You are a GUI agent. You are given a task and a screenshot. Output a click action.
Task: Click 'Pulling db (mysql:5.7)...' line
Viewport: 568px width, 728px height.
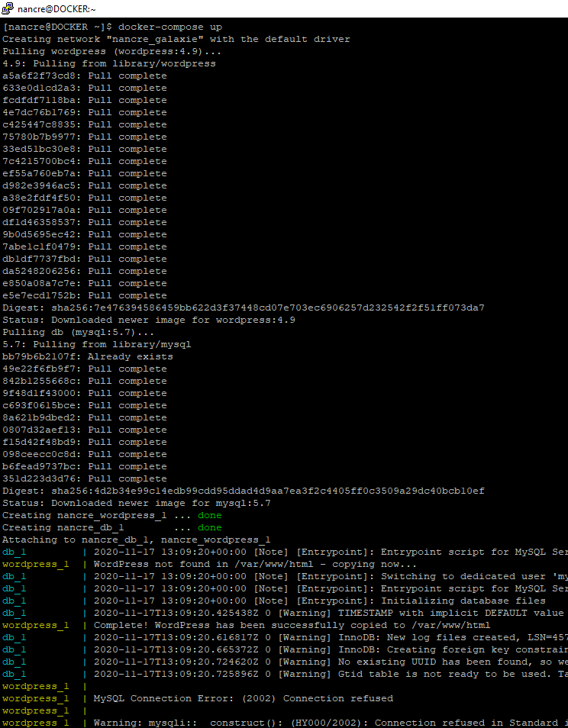[78, 332]
